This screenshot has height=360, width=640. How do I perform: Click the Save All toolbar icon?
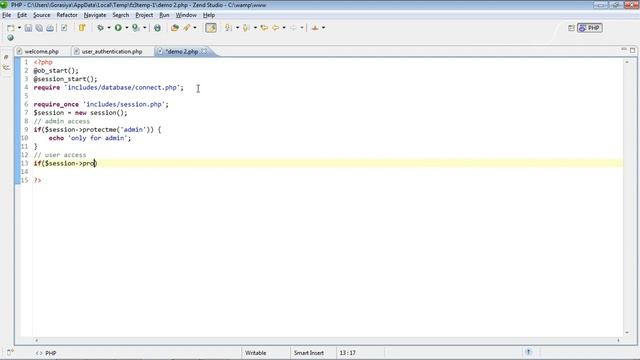[x=39, y=28]
